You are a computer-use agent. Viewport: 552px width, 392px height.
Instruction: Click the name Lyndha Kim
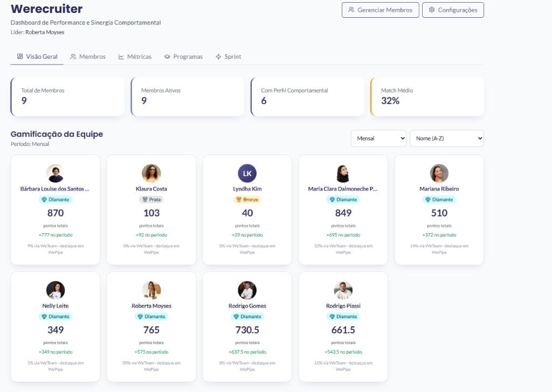[x=247, y=189]
